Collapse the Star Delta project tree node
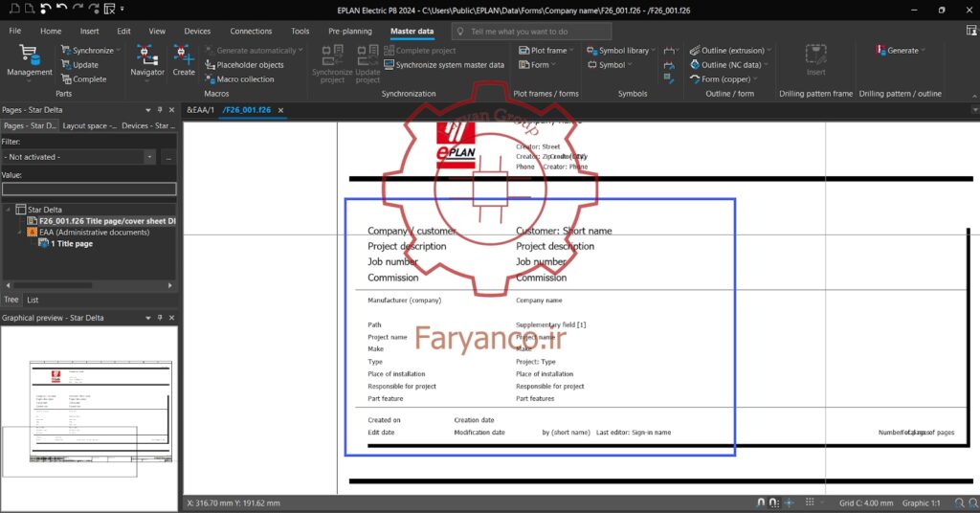The image size is (980, 513). coord(8,210)
